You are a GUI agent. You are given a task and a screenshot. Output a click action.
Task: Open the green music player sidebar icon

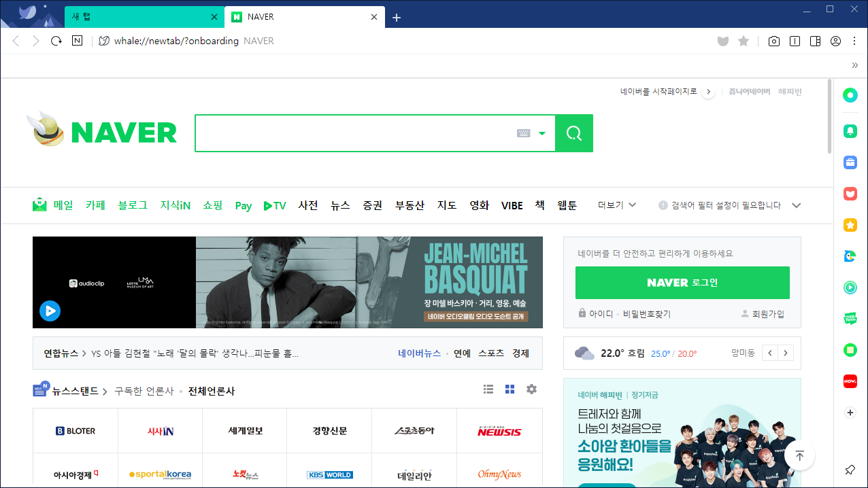pyautogui.click(x=850, y=287)
